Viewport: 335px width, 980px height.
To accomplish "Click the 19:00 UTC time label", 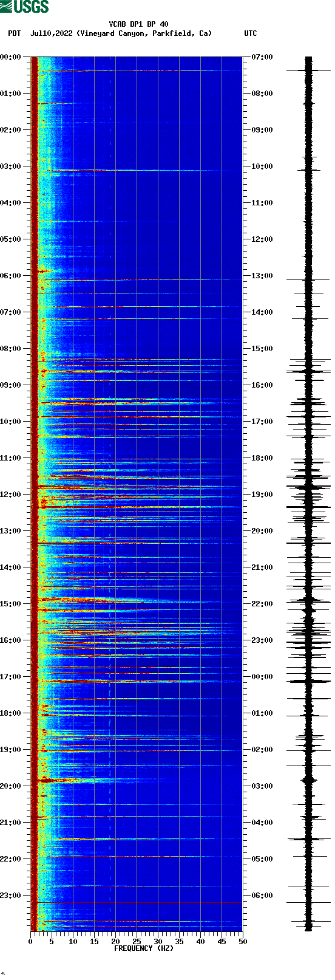I will pyautogui.click(x=262, y=495).
